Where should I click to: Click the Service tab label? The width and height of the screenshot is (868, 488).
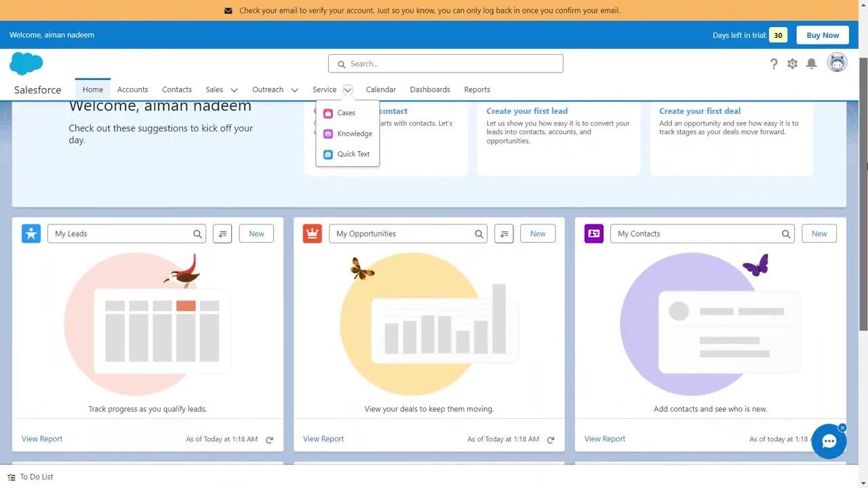pyautogui.click(x=324, y=89)
